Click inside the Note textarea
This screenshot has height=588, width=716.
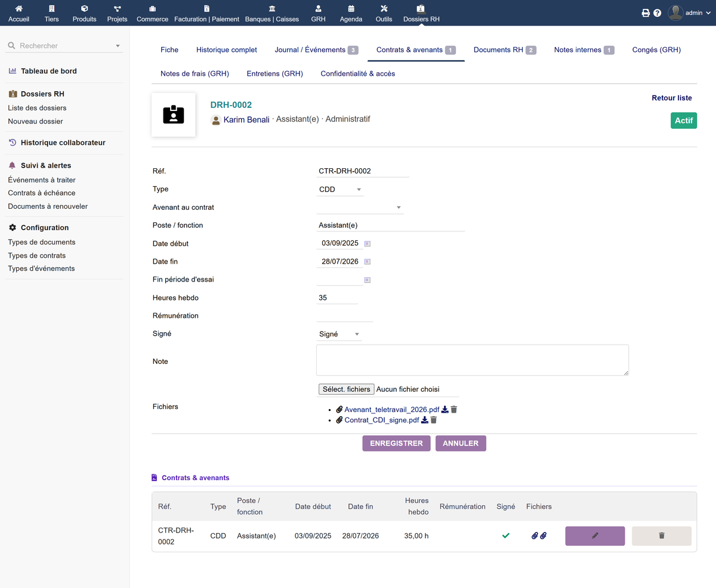tap(473, 360)
